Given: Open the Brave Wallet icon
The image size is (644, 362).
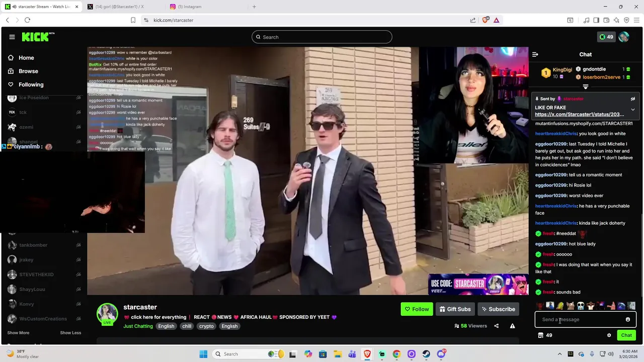Looking at the screenshot, I should pos(607,20).
